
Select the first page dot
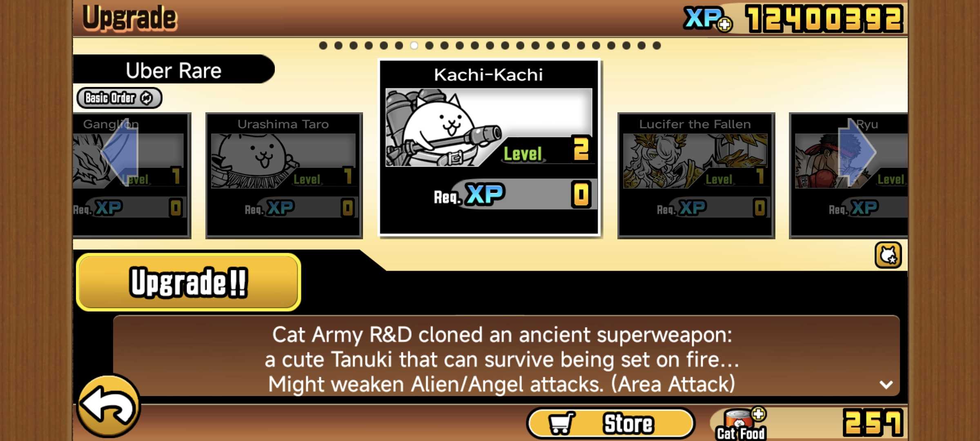tap(323, 45)
